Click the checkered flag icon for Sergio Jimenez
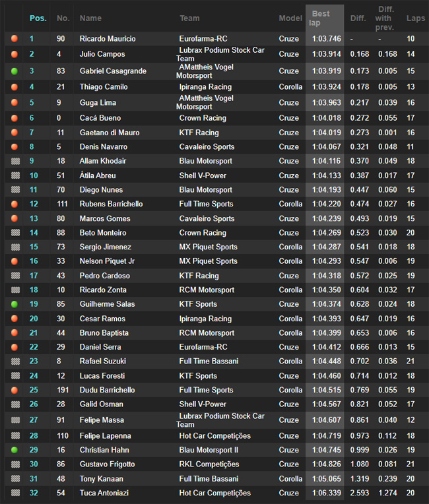Viewport: 429px width, 504px height. [x=15, y=247]
